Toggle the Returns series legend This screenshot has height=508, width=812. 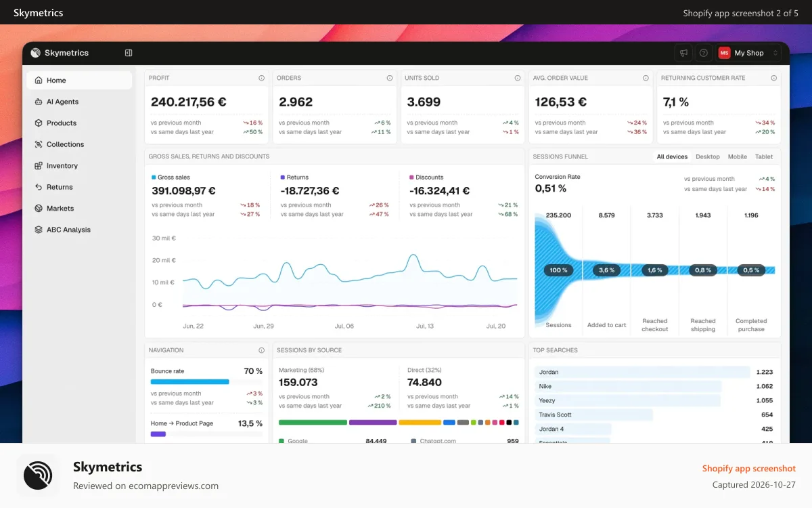pyautogui.click(x=294, y=177)
